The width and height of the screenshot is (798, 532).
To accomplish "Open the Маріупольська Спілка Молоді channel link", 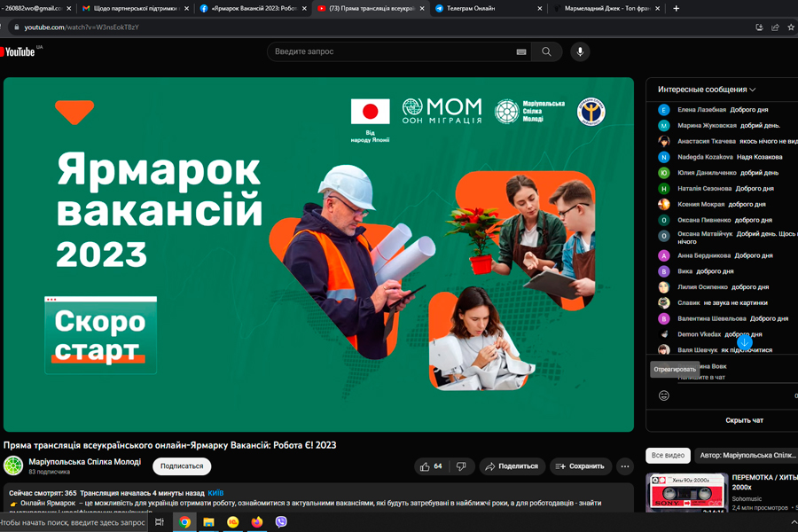I will tap(84, 461).
